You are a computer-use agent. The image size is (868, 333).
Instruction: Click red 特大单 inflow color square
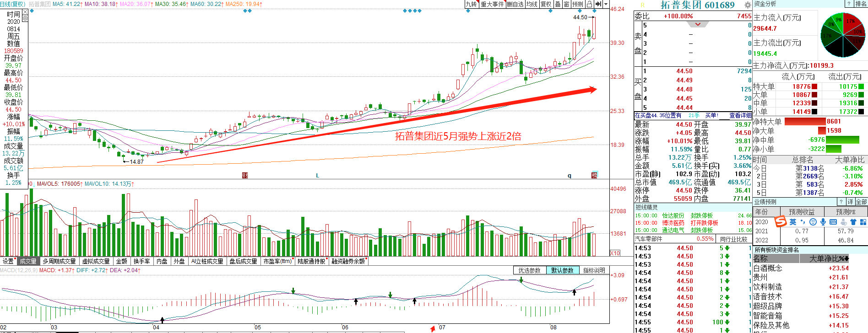(x=814, y=86)
